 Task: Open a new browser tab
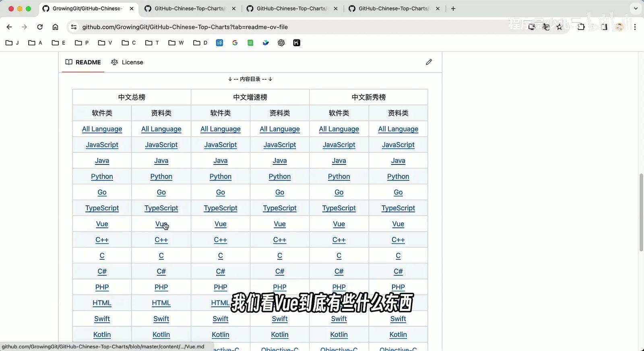(453, 8)
